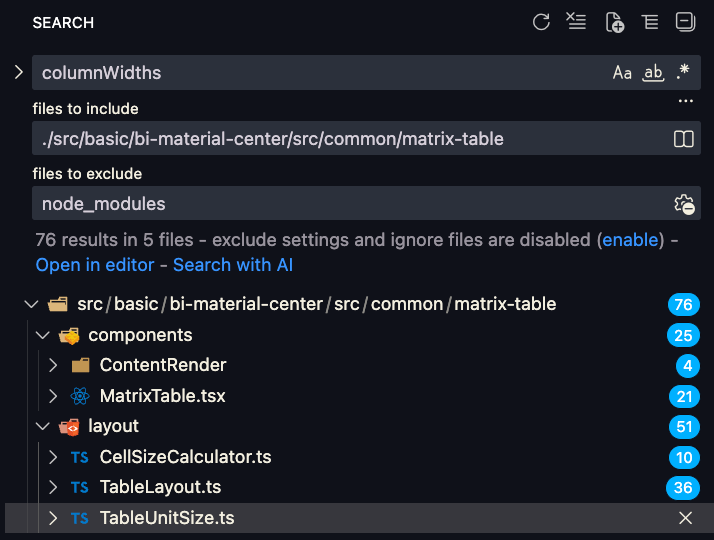The width and height of the screenshot is (714, 540).
Task: Click the root folder icon of matrix-table path
Action: click(x=58, y=304)
